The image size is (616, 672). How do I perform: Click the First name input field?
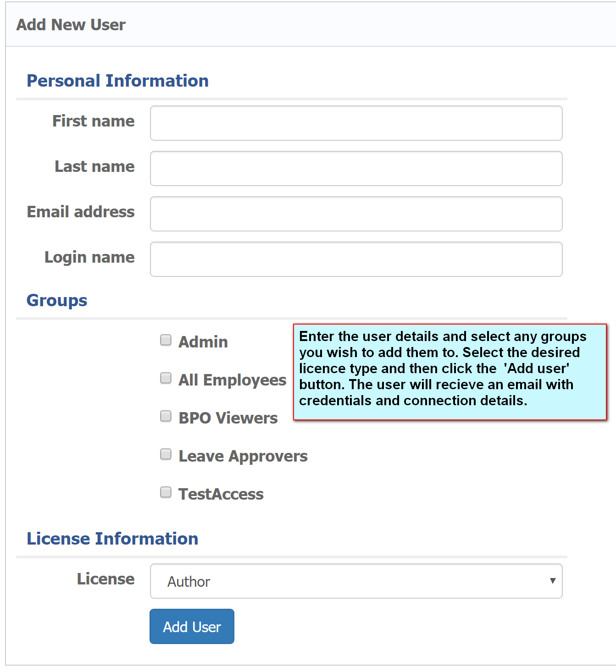[356, 123]
